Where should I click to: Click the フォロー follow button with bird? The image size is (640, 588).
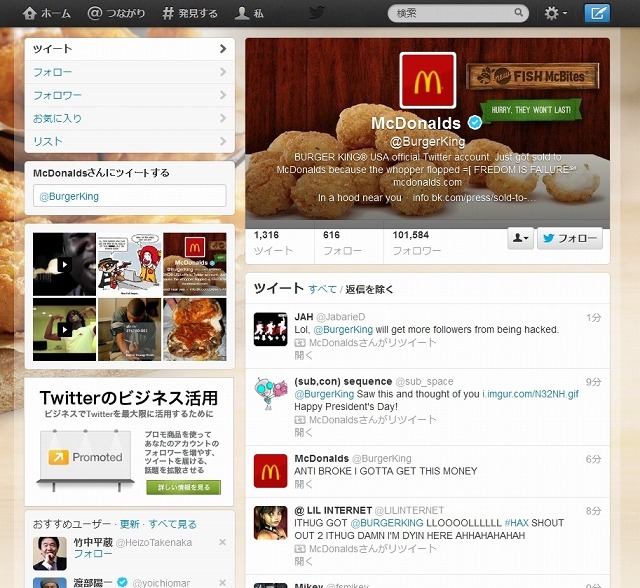(x=570, y=238)
